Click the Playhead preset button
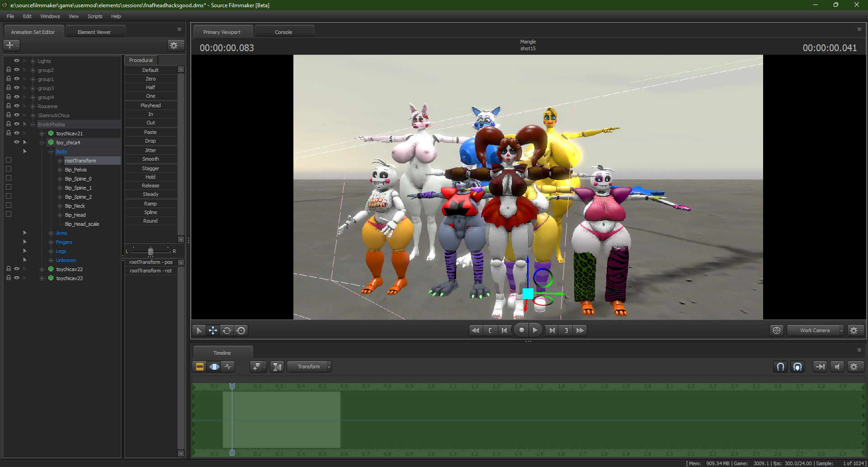This screenshot has height=467, width=868. [151, 105]
